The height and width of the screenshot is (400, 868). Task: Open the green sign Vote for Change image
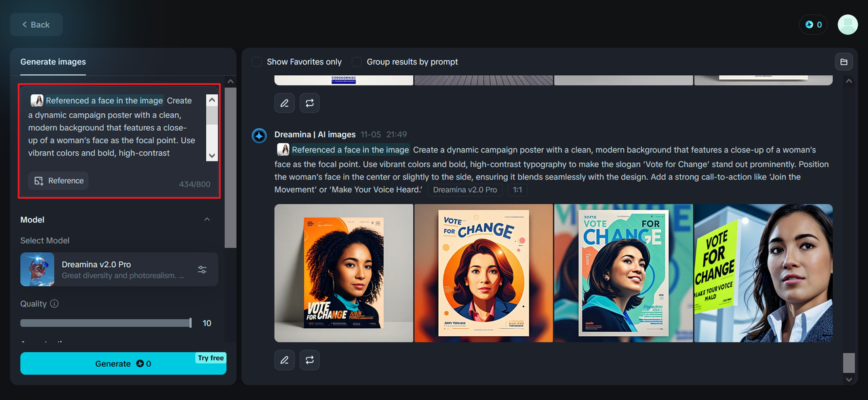pos(763,273)
